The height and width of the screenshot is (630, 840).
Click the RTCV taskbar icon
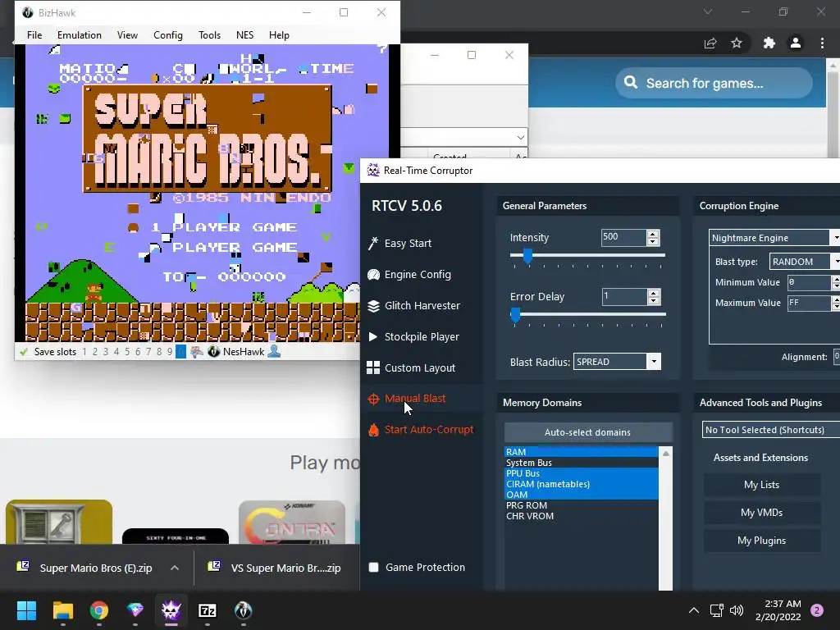pyautogui.click(x=171, y=610)
